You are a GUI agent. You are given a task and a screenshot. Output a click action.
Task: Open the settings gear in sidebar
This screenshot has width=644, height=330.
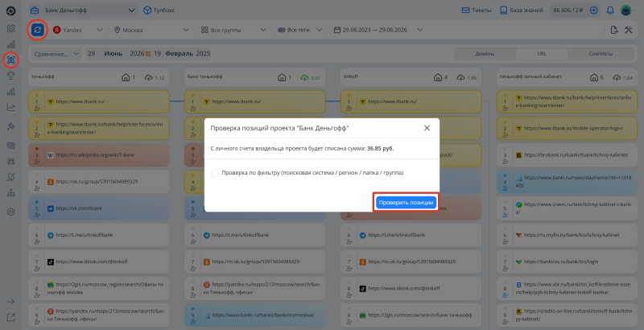[x=11, y=212]
